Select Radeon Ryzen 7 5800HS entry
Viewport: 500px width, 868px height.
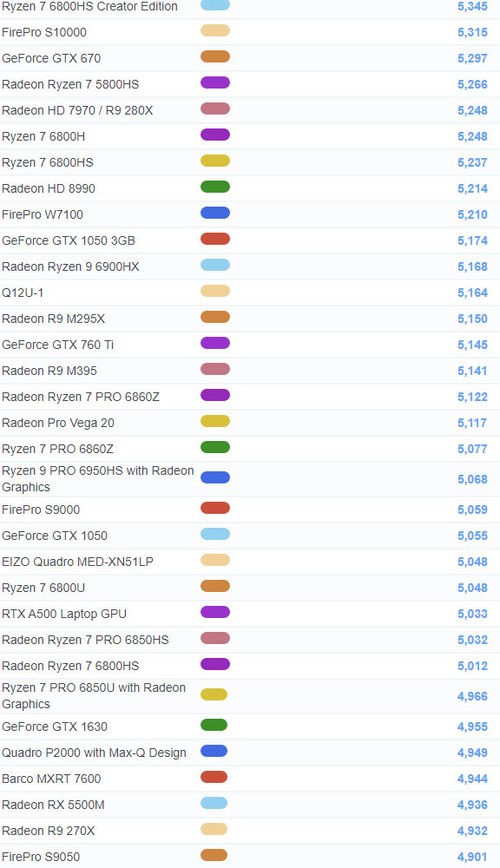click(70, 84)
